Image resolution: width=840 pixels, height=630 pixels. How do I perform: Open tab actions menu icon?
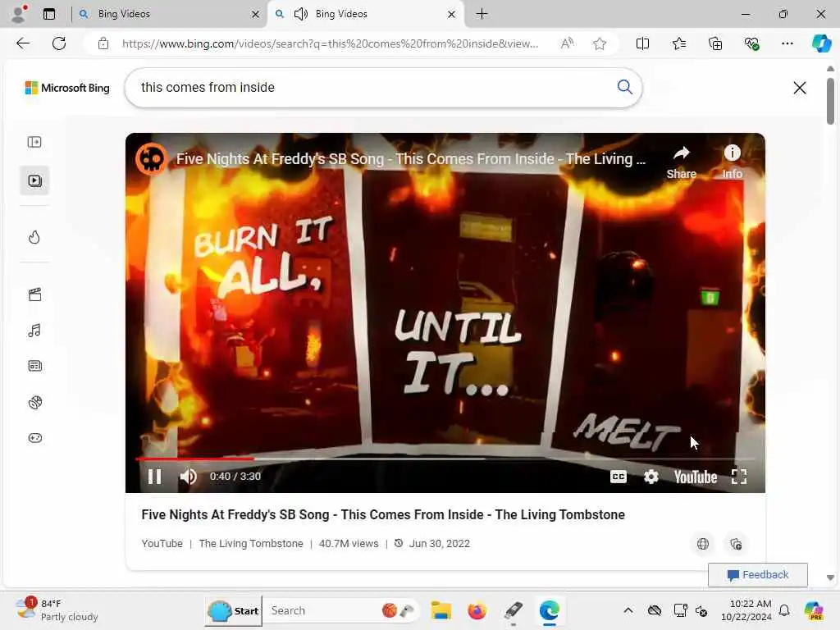pos(48,14)
